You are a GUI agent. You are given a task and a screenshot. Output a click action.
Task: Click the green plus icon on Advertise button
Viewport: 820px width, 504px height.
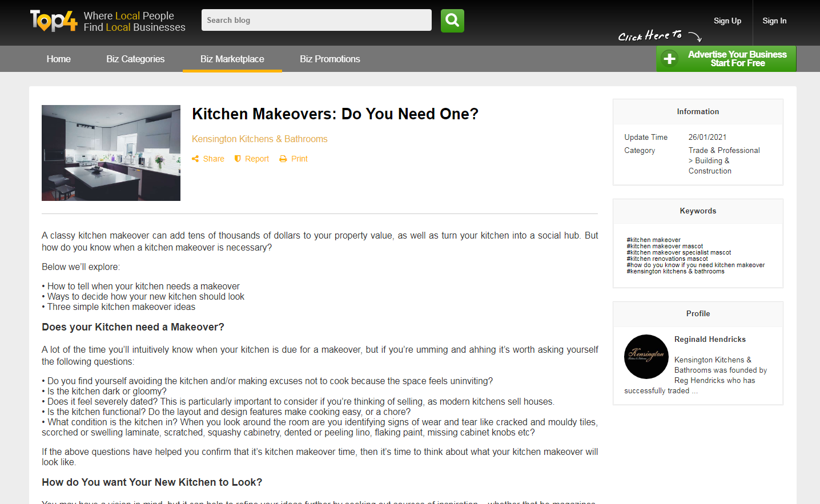[x=669, y=59]
